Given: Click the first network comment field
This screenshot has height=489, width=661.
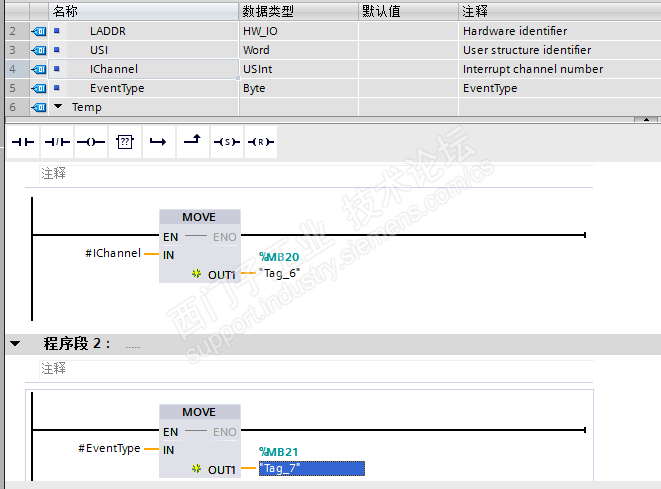Looking at the screenshot, I should 316,174.
